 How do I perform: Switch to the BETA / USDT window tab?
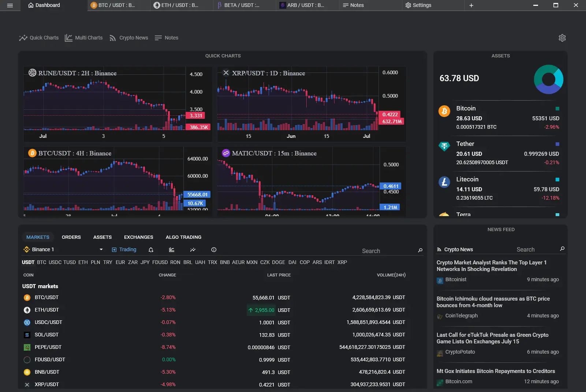245,5
